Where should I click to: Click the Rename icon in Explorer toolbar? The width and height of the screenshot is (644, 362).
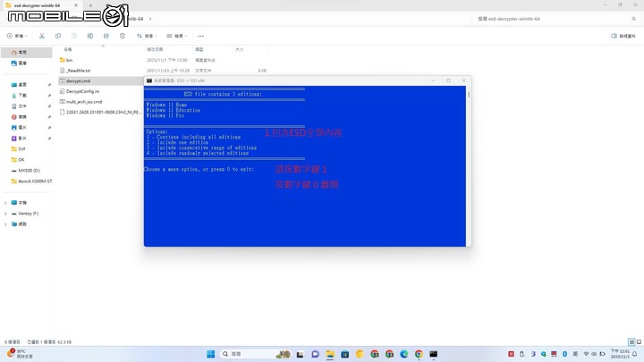[90, 36]
